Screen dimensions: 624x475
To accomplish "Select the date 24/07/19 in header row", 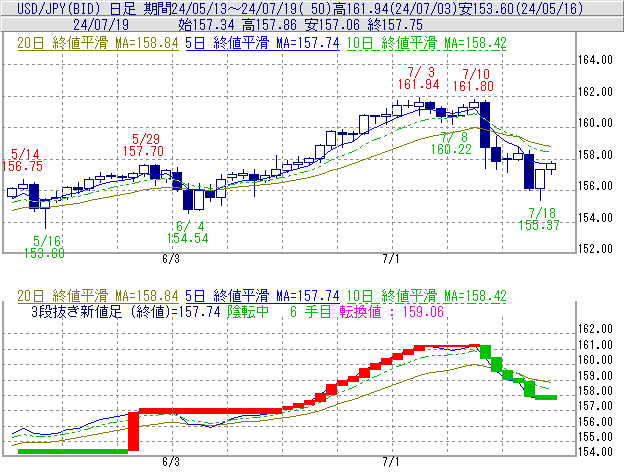I will point(101,25).
